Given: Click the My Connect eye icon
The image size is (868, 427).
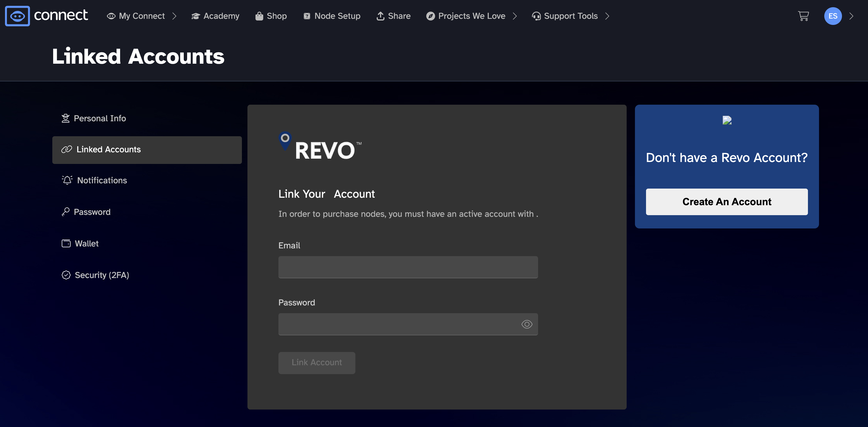Looking at the screenshot, I should 111,16.
